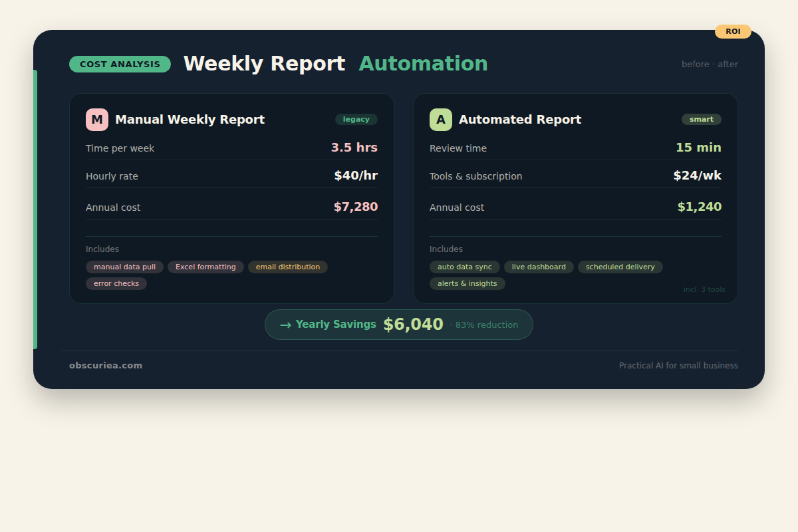Click the COST ANALYSIS pill label

[x=120, y=65]
